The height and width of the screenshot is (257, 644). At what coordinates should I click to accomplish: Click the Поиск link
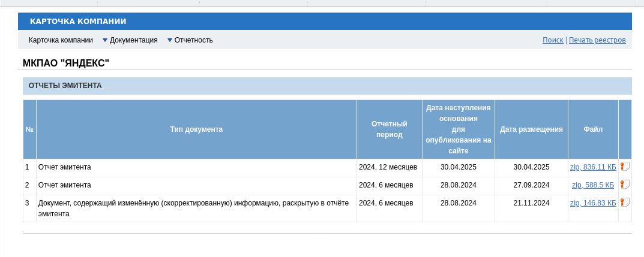tap(553, 40)
